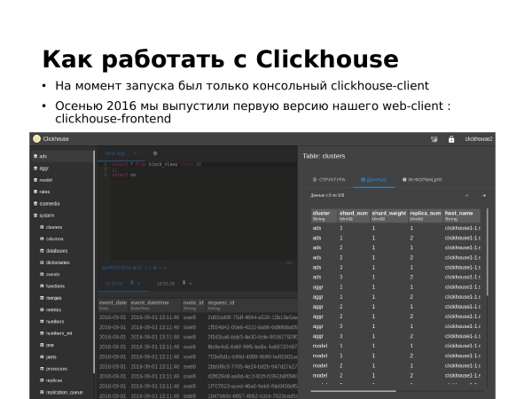This screenshot has width=532, height=399.
Task: Add a new SQL tab with plus icon
Action: coord(155,153)
